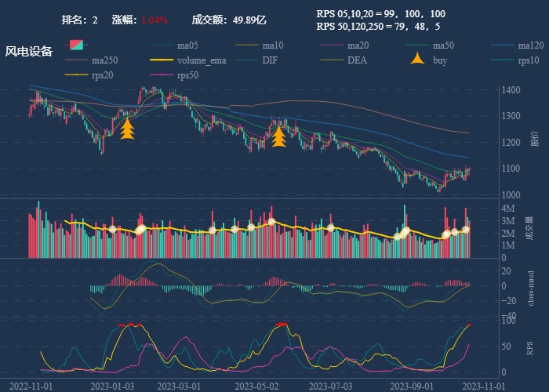The width and height of the screenshot is (549, 392).
Task: Click the buy signal arrows near 2023-01-03
Action: click(127, 129)
